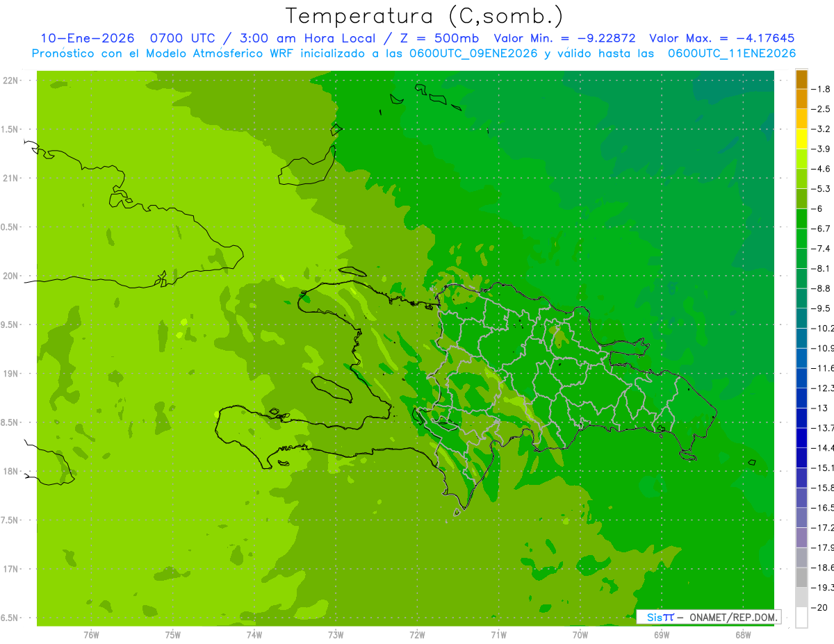This screenshot has height=644, width=834.
Task: Click the -2.5 colorbar value
Action: tap(821, 109)
